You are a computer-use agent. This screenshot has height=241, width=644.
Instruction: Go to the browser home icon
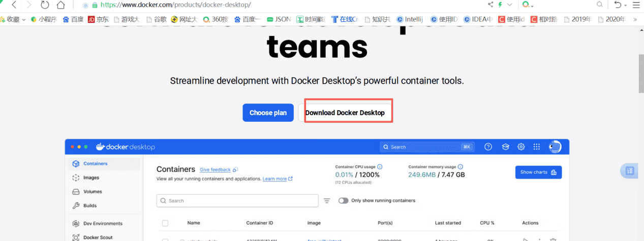[x=61, y=5]
